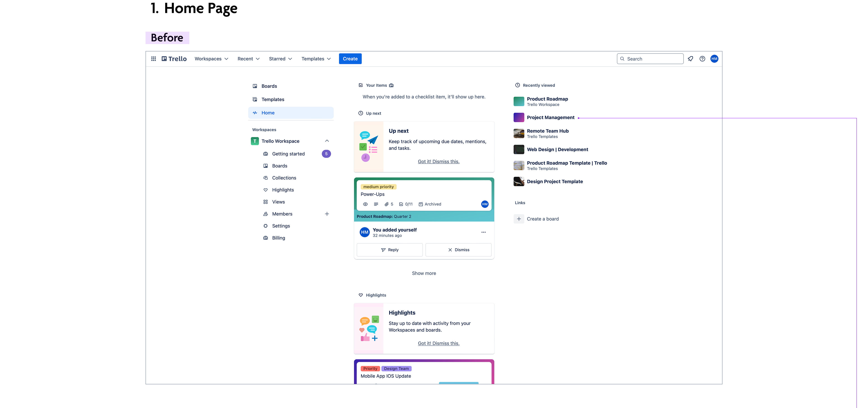Click the red Priority label
The width and height of the screenshot is (868, 408).
(x=370, y=369)
